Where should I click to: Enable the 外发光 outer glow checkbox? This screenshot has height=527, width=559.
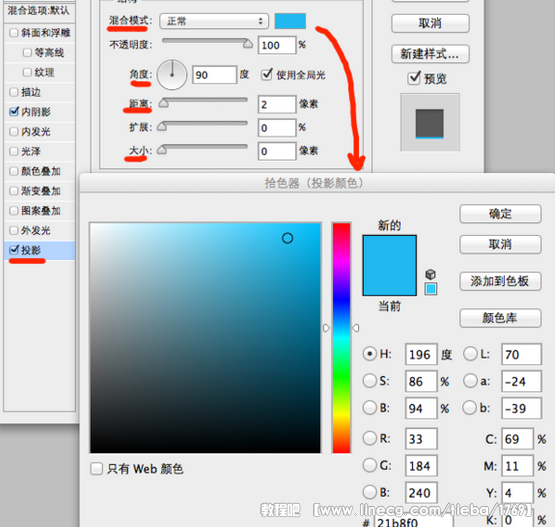(14, 230)
